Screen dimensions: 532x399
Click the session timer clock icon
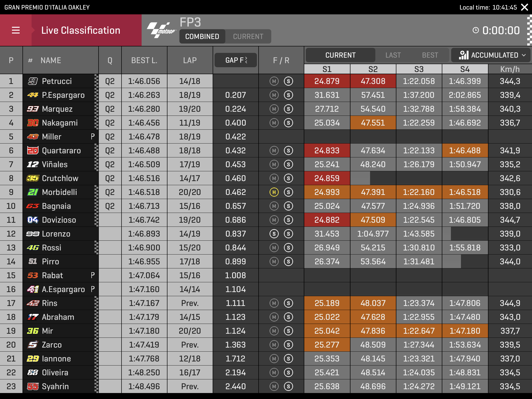coord(476,30)
